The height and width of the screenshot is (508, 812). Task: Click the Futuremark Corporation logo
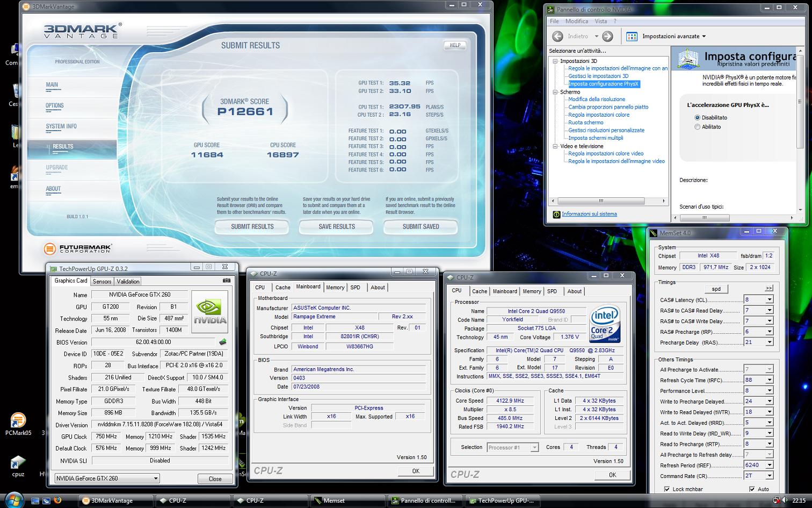[x=78, y=248]
